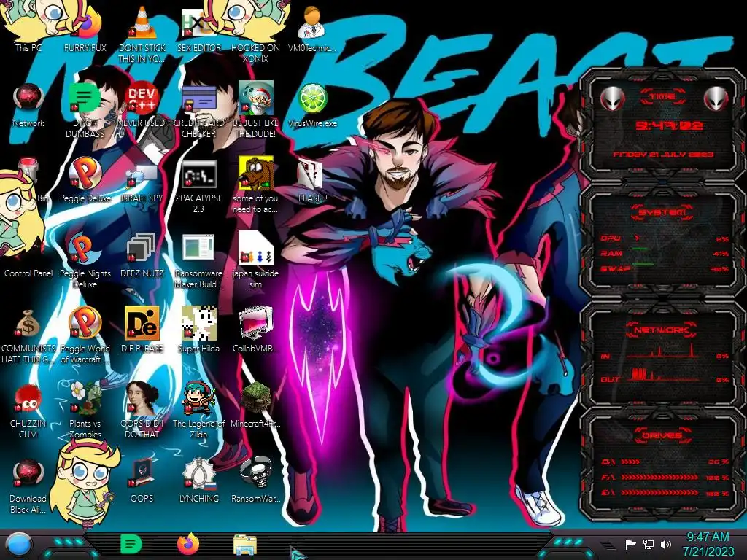
Task: Launch the Super Hilda game shortcut
Action: tap(198, 330)
